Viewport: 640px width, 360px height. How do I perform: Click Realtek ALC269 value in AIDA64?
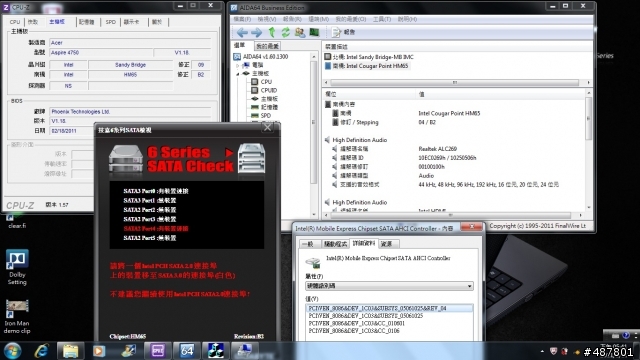click(438, 149)
